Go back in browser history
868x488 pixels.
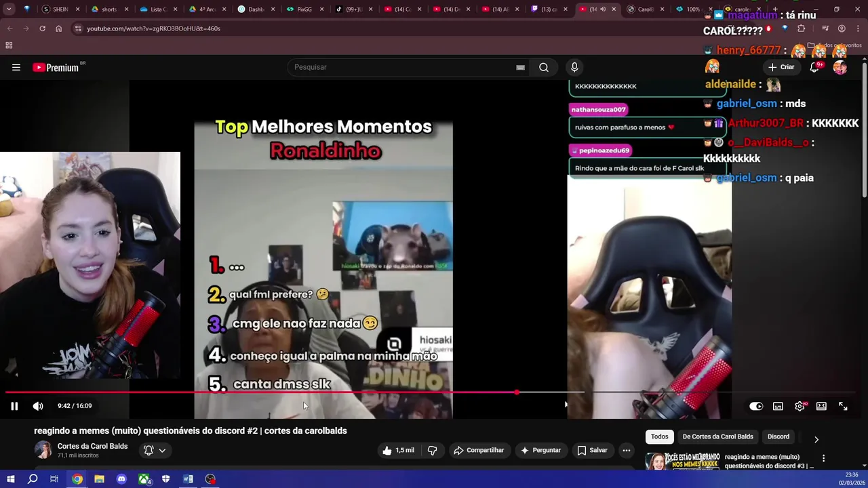[9, 28]
